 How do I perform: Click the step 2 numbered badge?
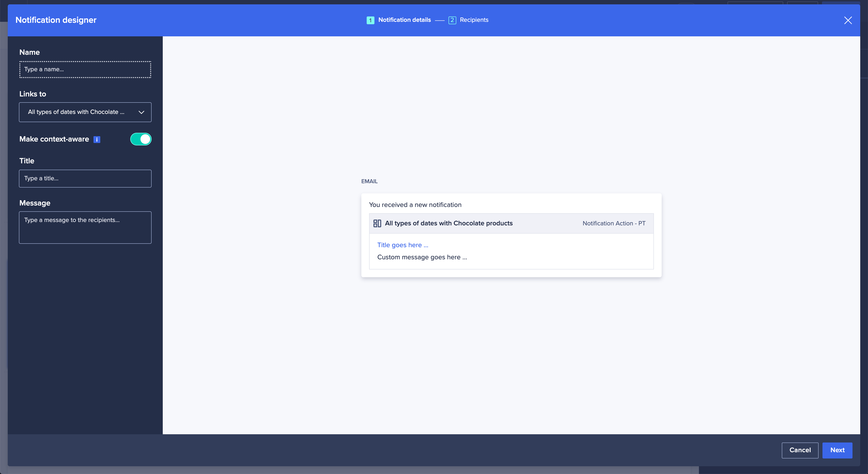[x=452, y=20]
